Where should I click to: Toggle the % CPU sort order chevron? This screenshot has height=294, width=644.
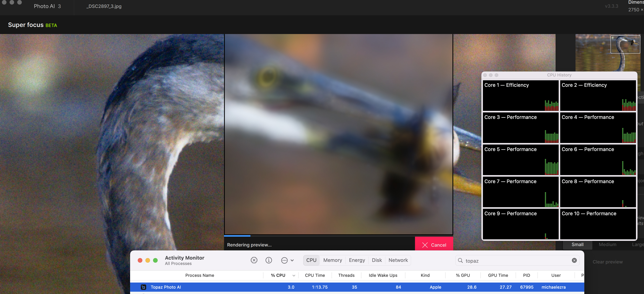pos(294,275)
